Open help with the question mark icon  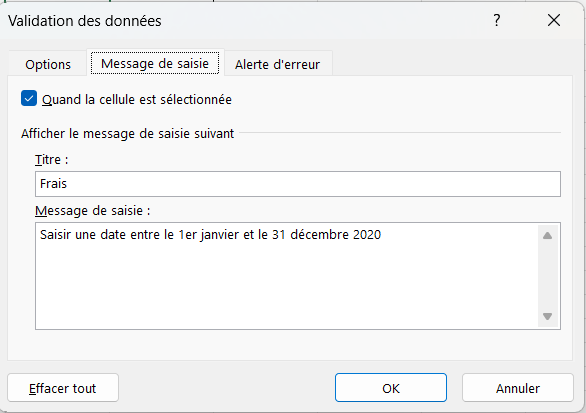[496, 20]
